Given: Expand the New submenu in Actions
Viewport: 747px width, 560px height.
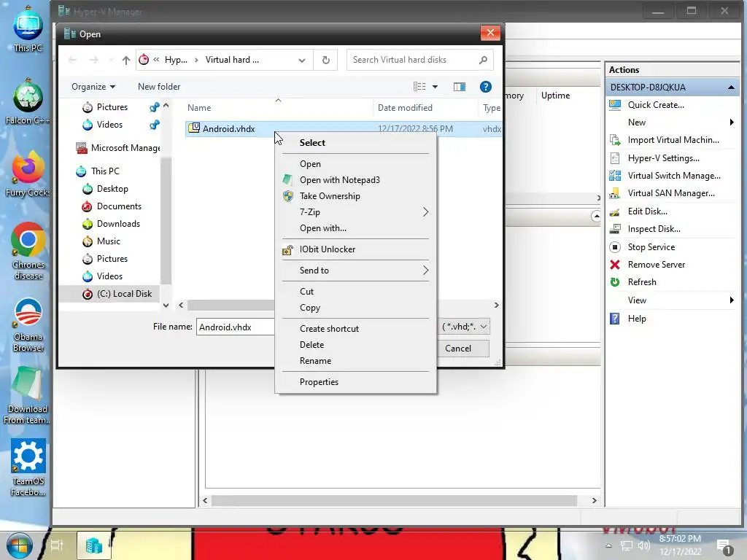Looking at the screenshot, I should [x=672, y=122].
